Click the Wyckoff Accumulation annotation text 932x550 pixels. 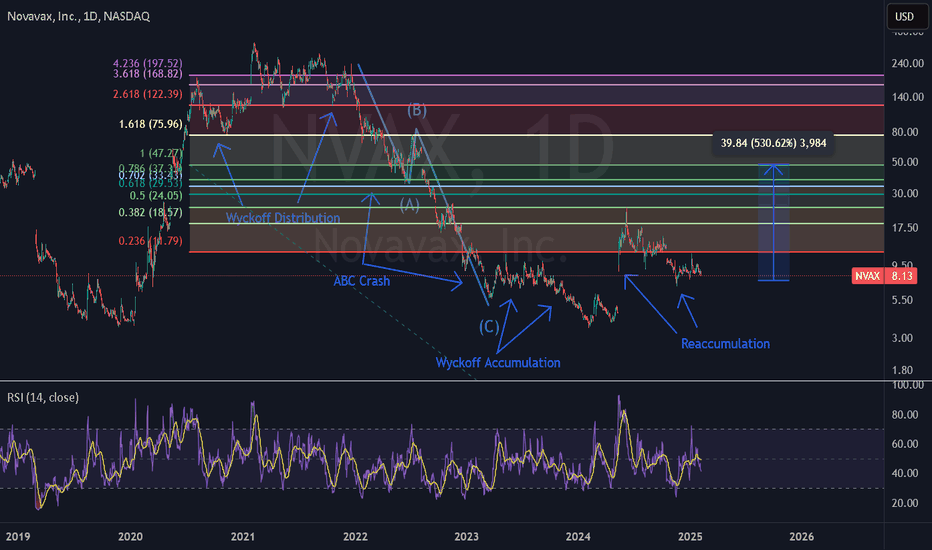tap(498, 363)
